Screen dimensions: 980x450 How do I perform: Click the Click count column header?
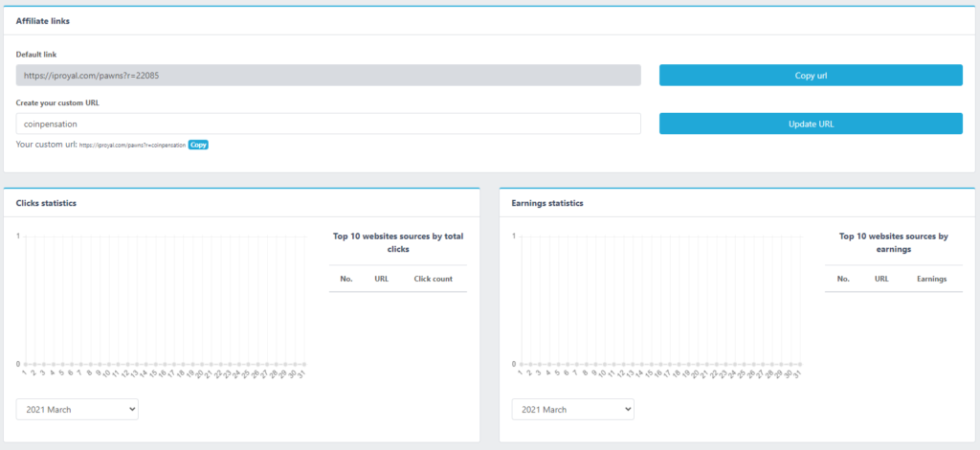coord(434,279)
